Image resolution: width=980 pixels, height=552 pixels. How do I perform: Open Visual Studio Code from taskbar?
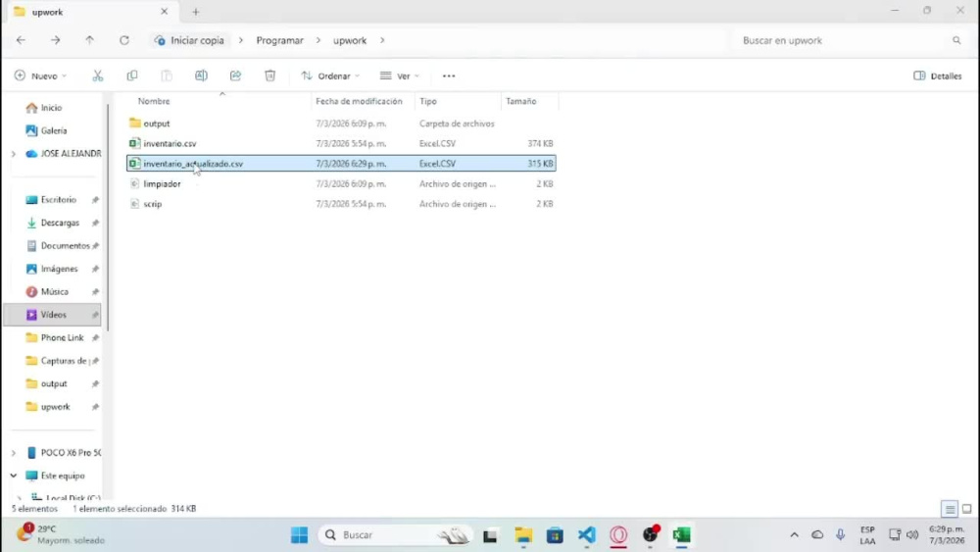click(x=587, y=535)
